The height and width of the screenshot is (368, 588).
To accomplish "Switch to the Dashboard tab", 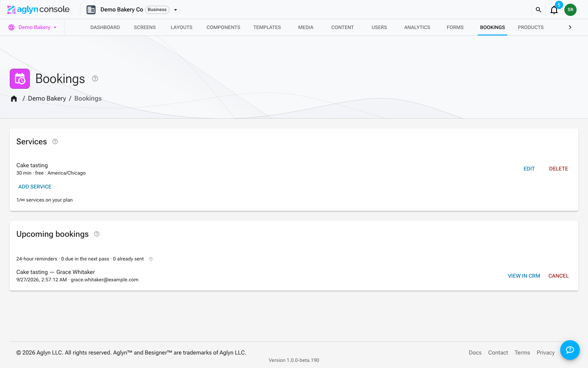I will point(105,27).
